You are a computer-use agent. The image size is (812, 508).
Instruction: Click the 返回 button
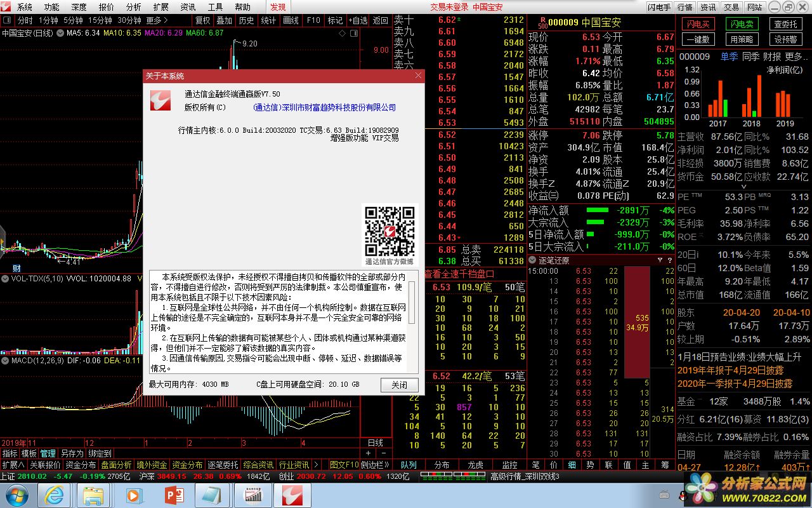pos(380,20)
